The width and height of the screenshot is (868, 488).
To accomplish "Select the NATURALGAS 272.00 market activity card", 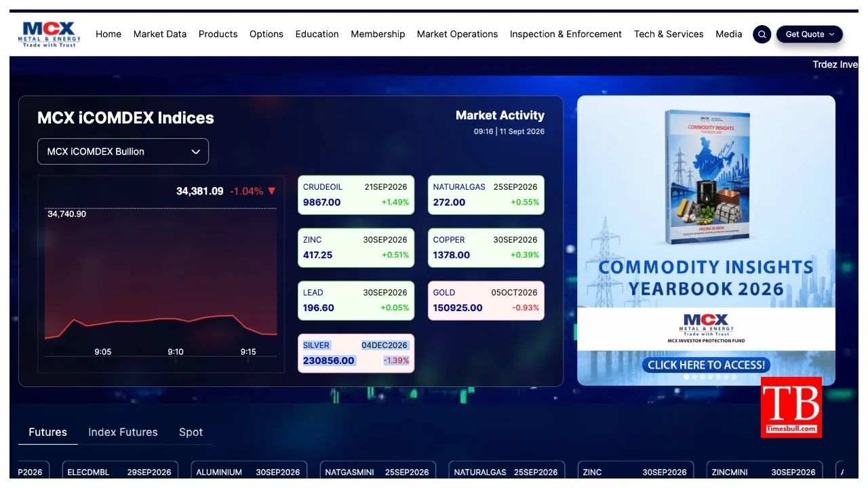I will [x=486, y=195].
